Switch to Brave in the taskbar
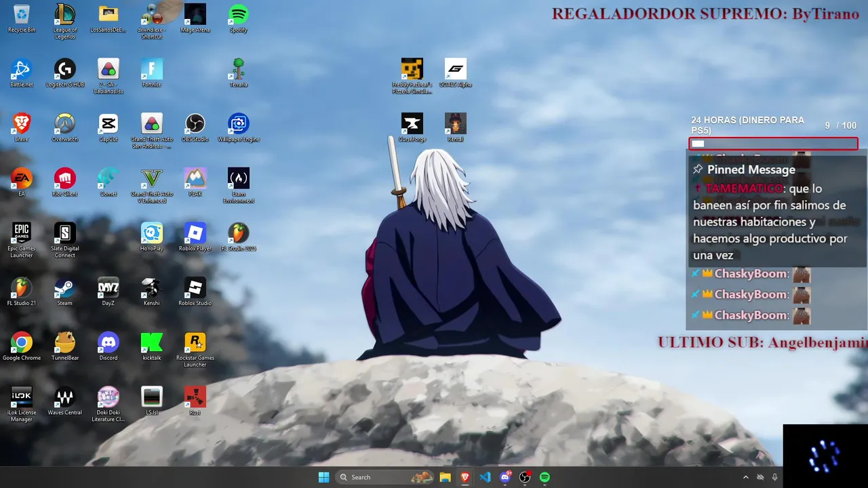This screenshot has width=868, height=488. (x=465, y=477)
